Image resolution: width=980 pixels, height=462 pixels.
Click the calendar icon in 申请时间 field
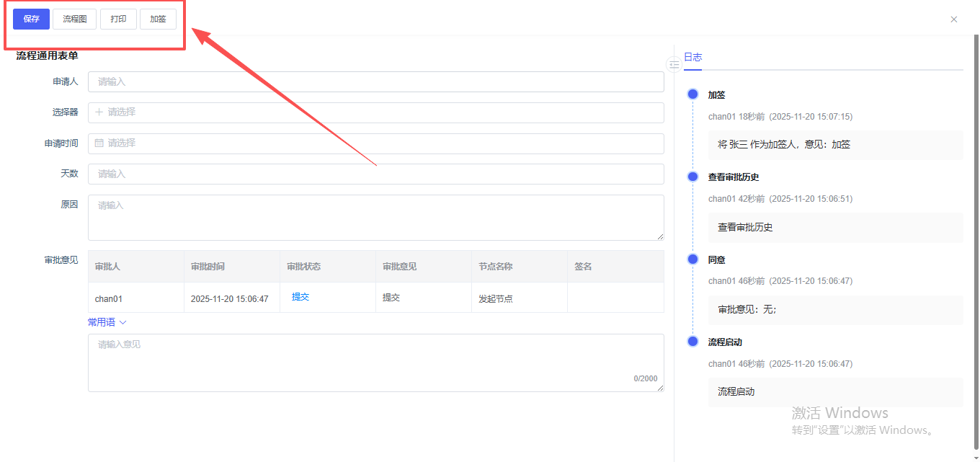(x=99, y=143)
